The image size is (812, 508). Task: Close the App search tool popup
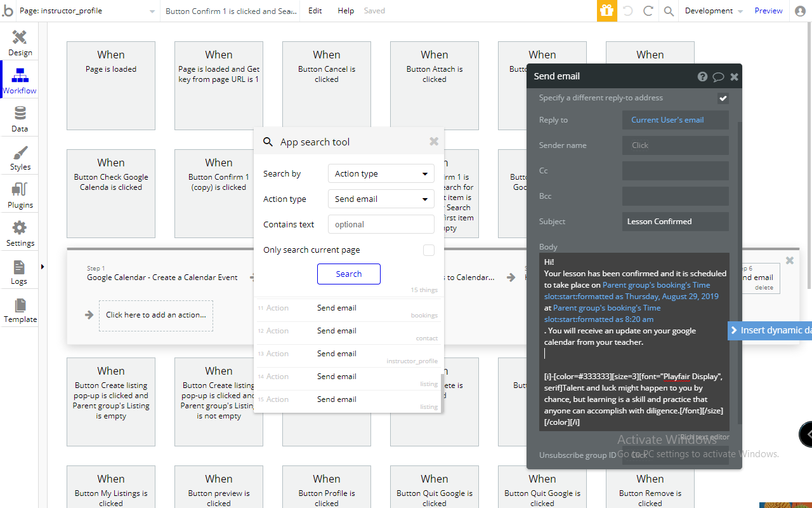click(434, 142)
